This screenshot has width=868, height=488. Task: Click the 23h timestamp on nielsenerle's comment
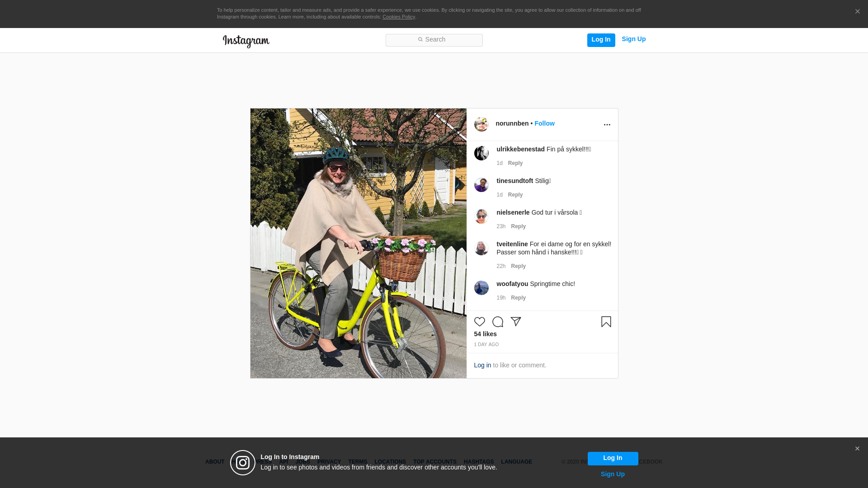pos(501,226)
